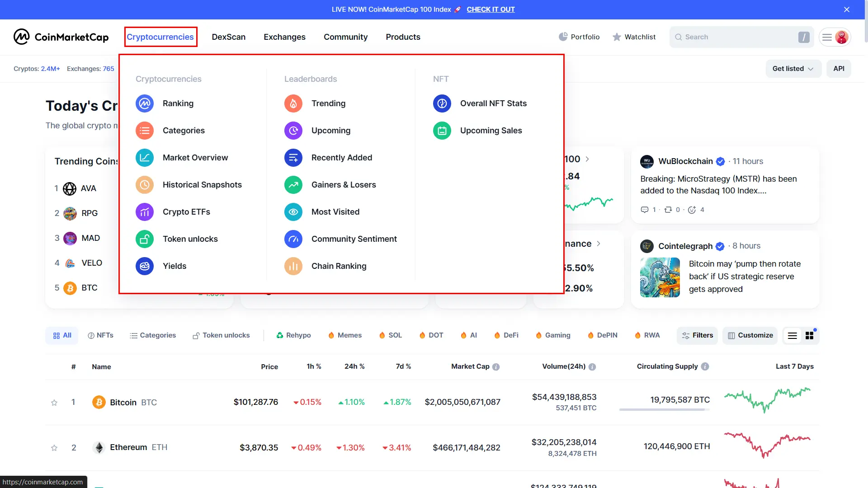Click the Overall NFT Stats icon
This screenshot has height=488, width=868.
click(442, 103)
